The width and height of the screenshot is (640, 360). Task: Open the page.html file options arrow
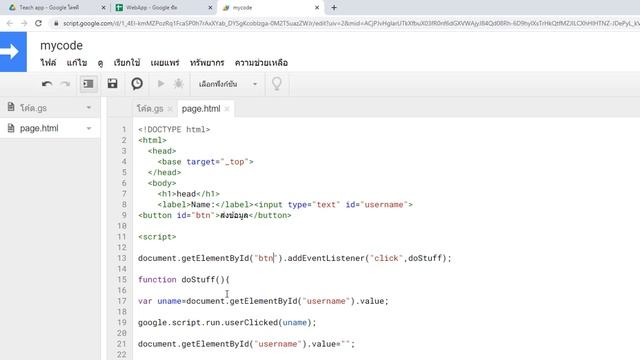pyautogui.click(x=89, y=128)
